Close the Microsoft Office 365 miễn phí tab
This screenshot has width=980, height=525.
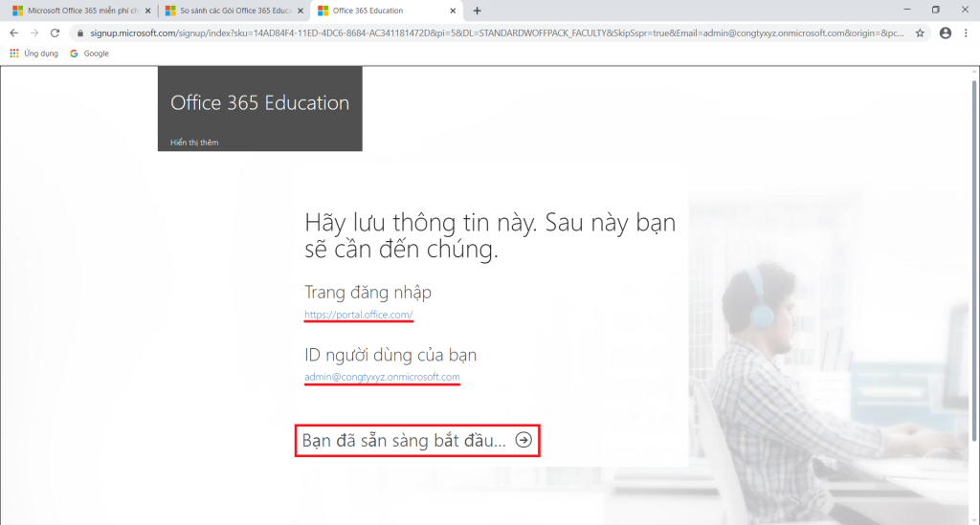point(148,11)
